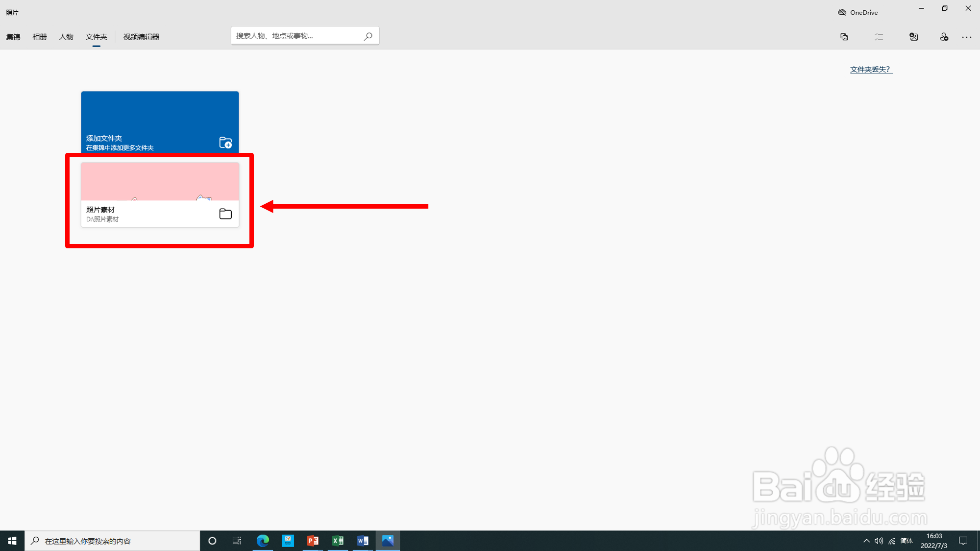Click the Sign in add-account icon
The height and width of the screenshot is (551, 980).
(944, 37)
